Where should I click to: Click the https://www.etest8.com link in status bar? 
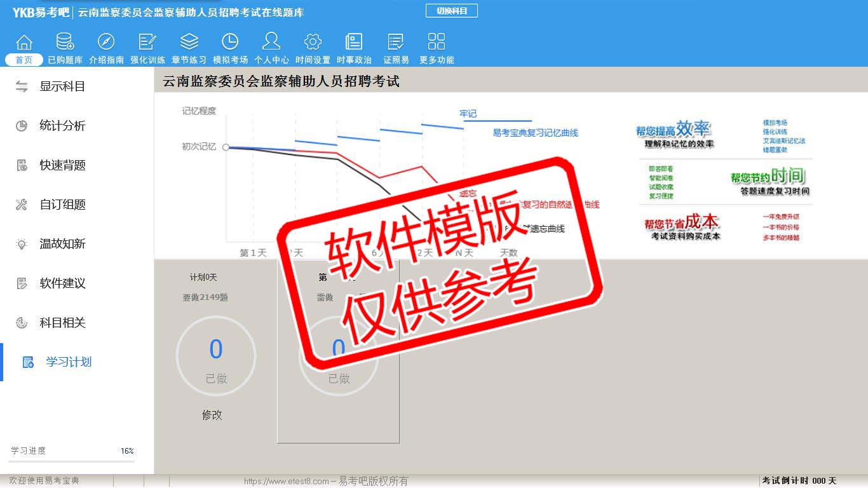coord(287,481)
